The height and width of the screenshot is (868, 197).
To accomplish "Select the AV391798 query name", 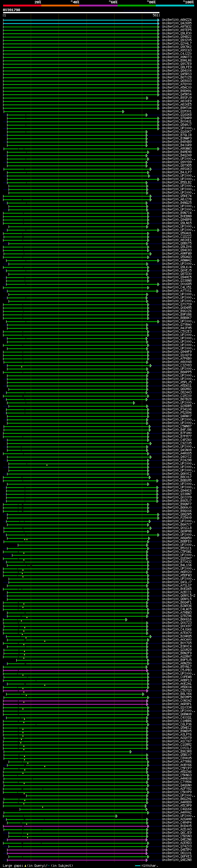I will click(x=11, y=10).
